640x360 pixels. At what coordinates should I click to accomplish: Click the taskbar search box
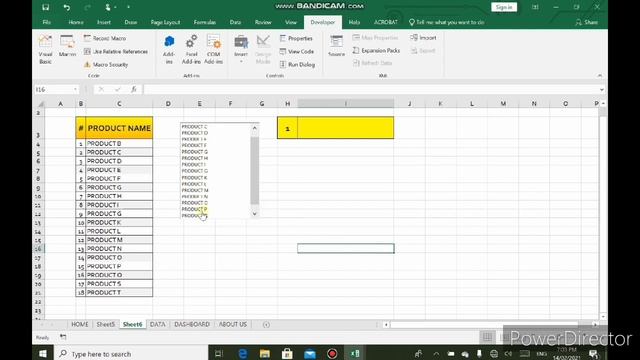coord(131,353)
